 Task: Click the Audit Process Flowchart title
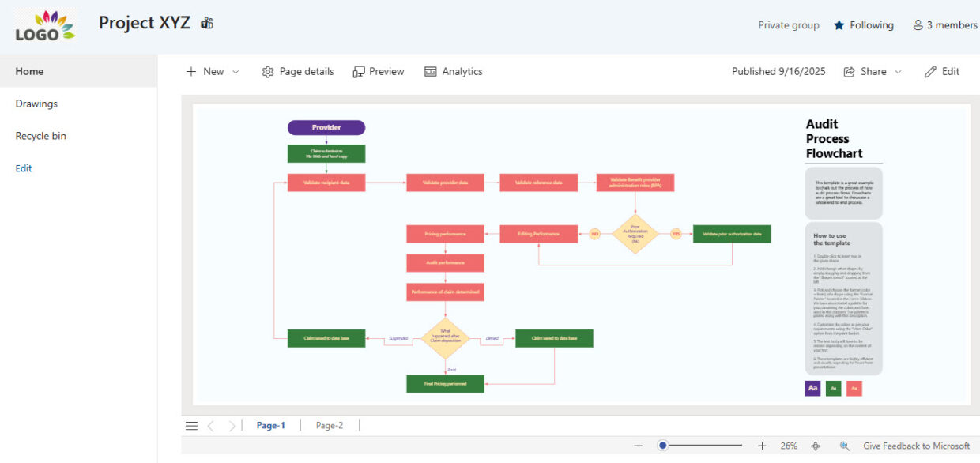(x=834, y=138)
